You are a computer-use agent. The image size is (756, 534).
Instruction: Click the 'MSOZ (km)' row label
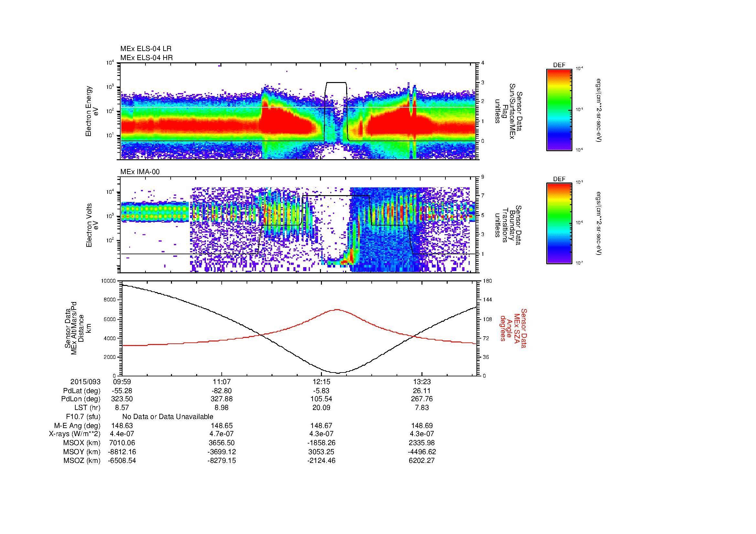(82, 461)
